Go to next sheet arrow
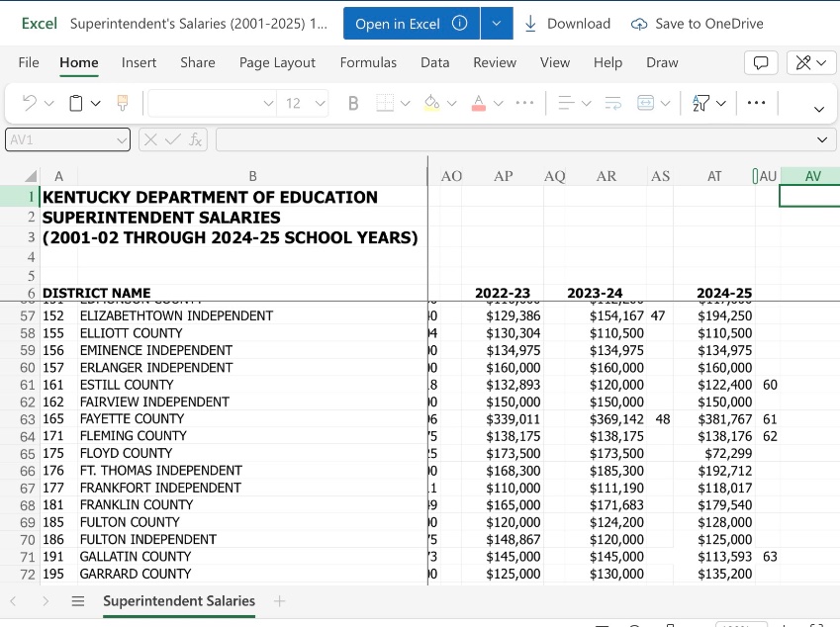The width and height of the screenshot is (840, 627). coord(46,601)
